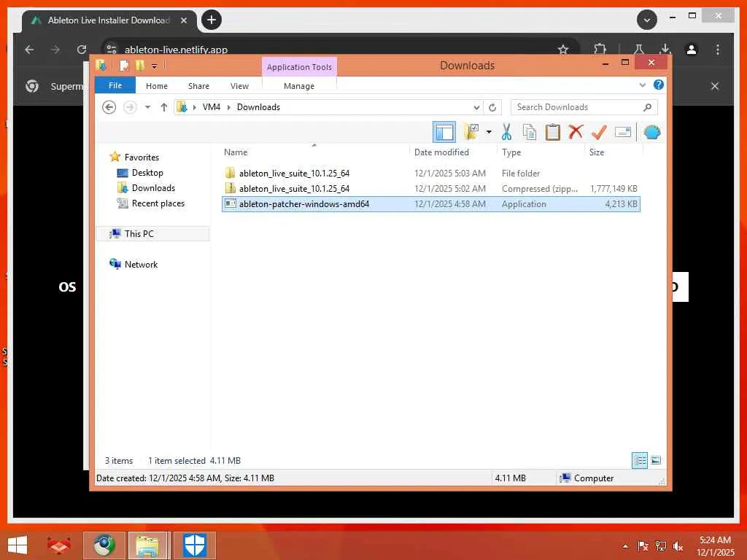Click the Copy documents icon

coord(530,132)
